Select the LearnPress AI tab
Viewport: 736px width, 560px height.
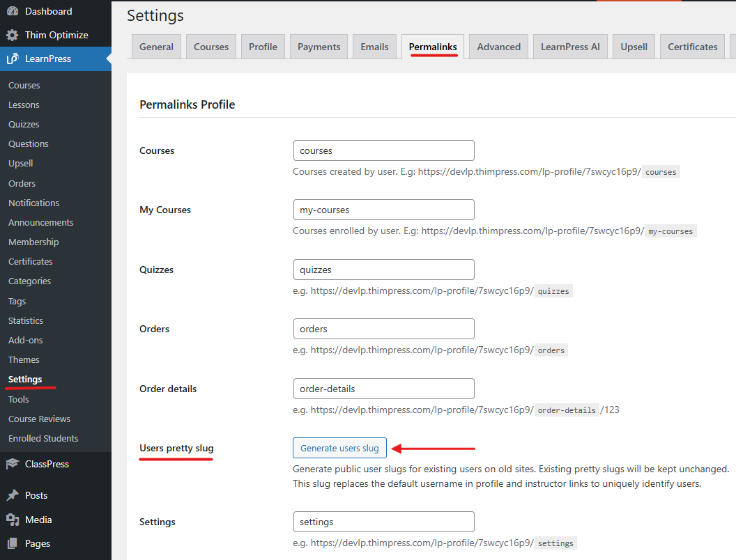(x=570, y=47)
